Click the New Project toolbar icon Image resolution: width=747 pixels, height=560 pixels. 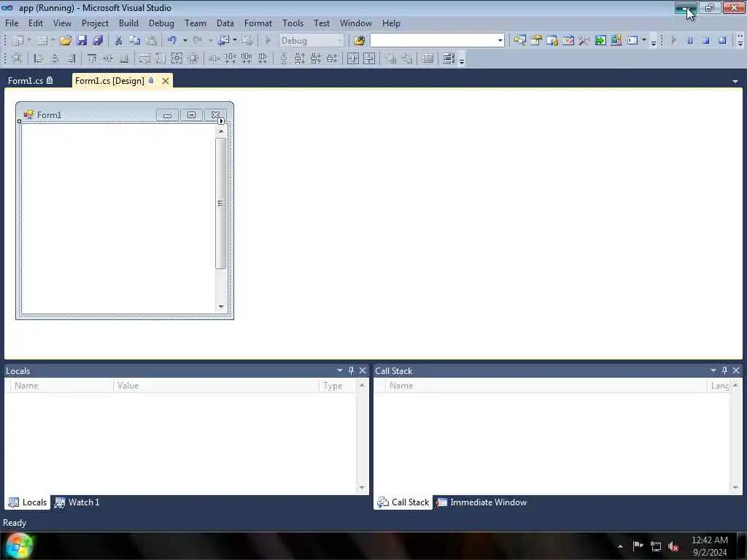coord(18,41)
